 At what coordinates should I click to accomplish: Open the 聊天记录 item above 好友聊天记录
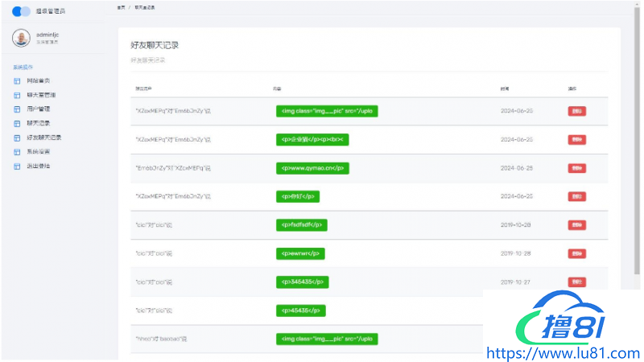point(39,123)
